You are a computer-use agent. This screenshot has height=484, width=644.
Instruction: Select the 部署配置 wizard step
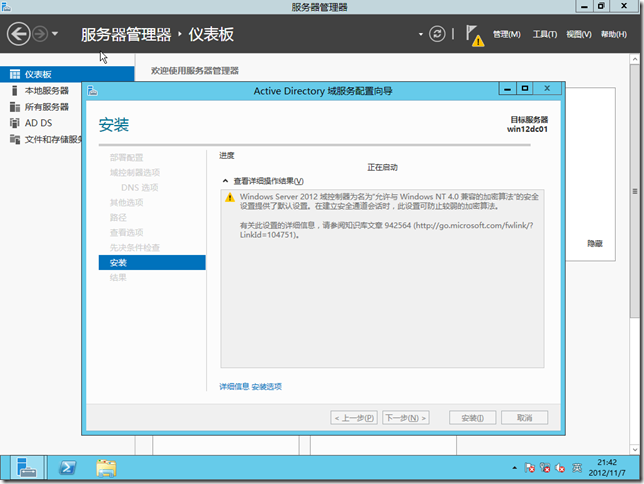[x=126, y=157]
